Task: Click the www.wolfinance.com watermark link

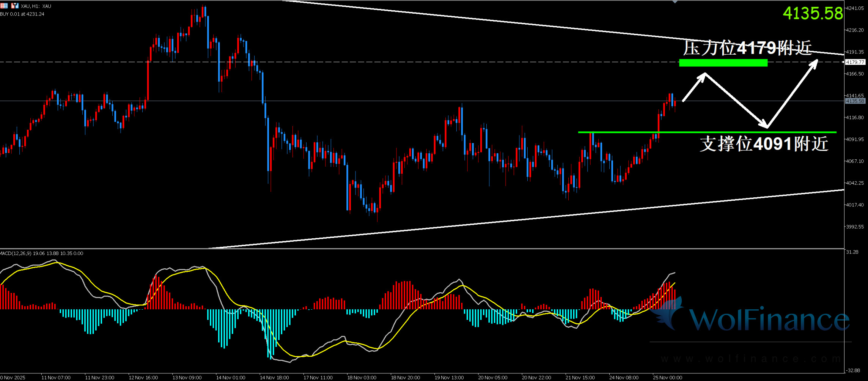Action: point(751,359)
